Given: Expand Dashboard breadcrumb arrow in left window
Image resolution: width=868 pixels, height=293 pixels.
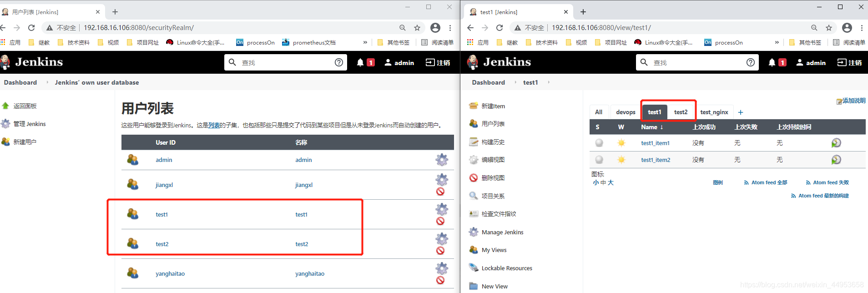Looking at the screenshot, I should tap(47, 82).
